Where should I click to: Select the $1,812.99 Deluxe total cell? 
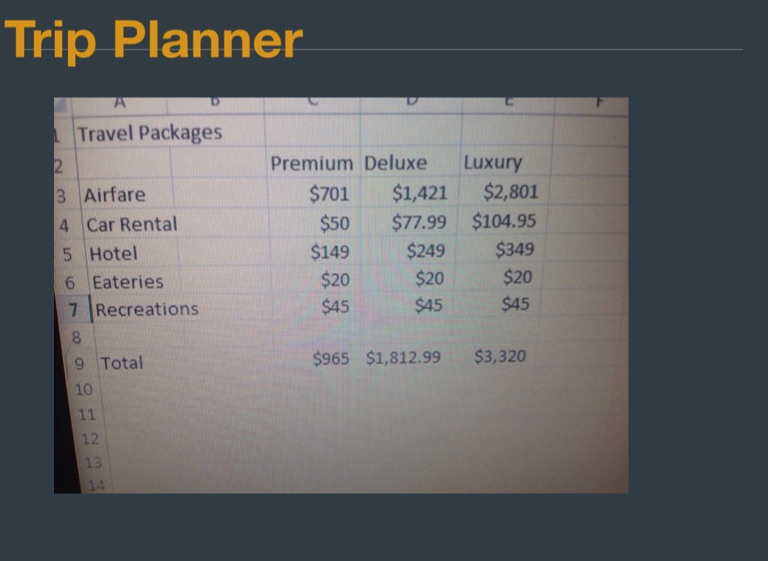[x=403, y=357]
